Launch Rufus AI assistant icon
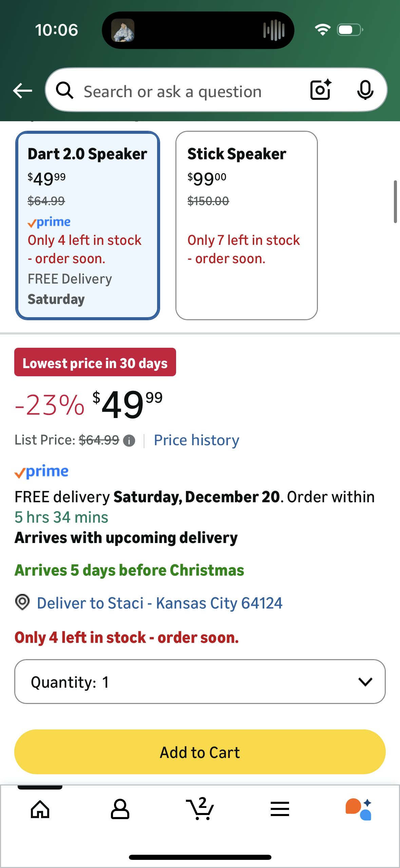The image size is (400, 868). pyautogui.click(x=359, y=809)
